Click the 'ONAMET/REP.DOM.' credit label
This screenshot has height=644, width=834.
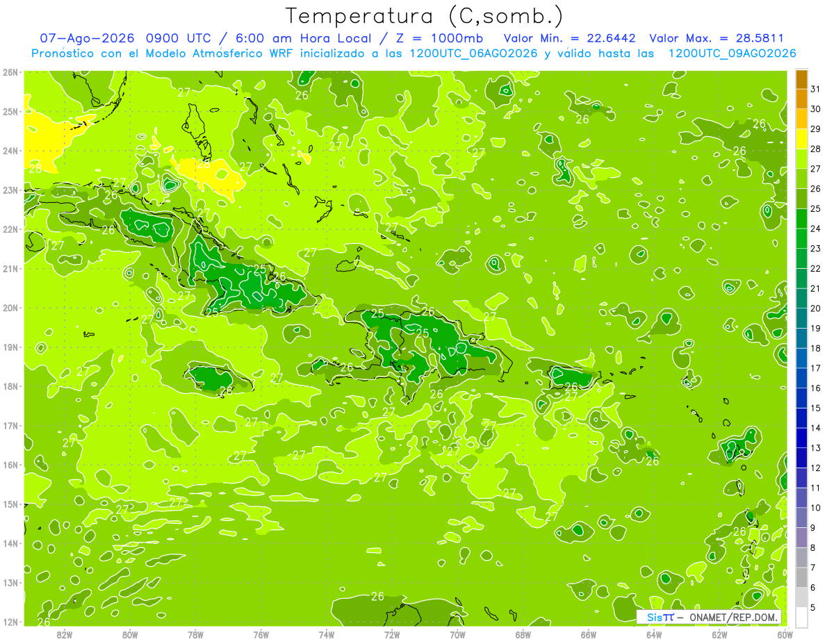click(x=733, y=618)
